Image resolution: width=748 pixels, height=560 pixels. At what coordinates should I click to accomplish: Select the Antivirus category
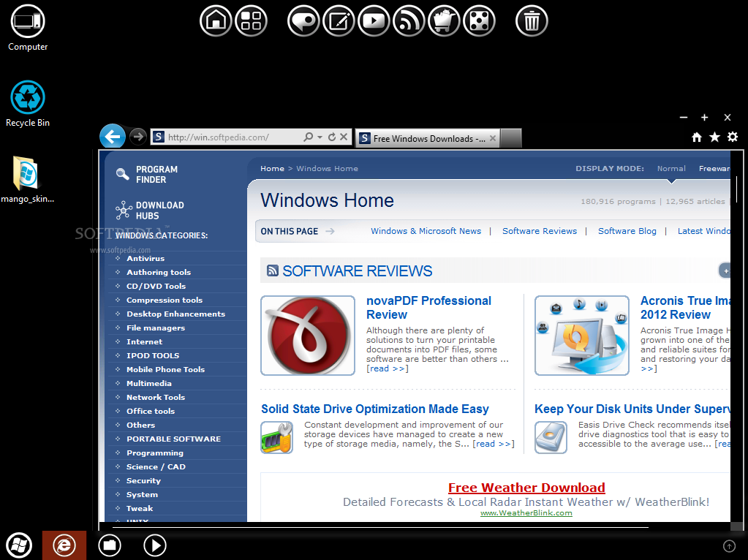[x=146, y=258]
